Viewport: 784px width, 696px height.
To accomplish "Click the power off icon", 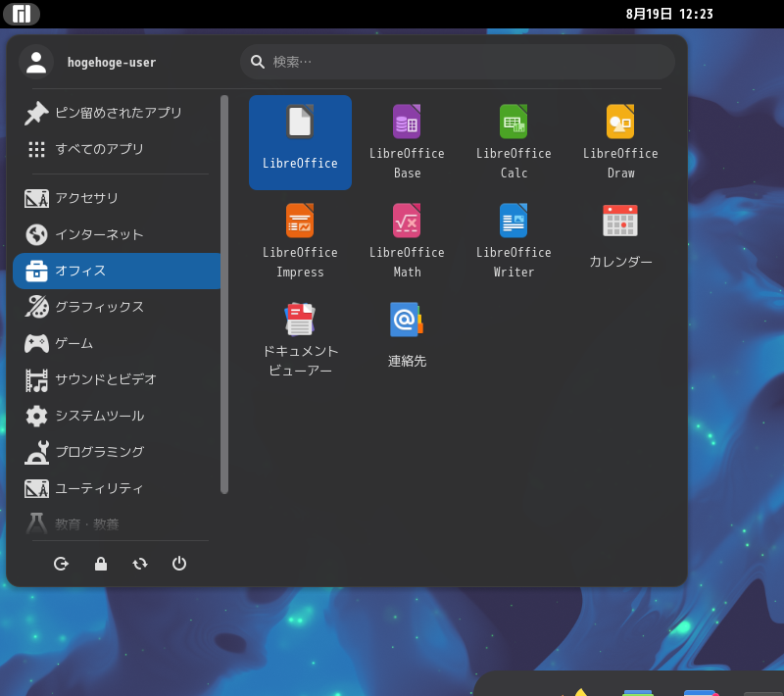I will pos(179,564).
